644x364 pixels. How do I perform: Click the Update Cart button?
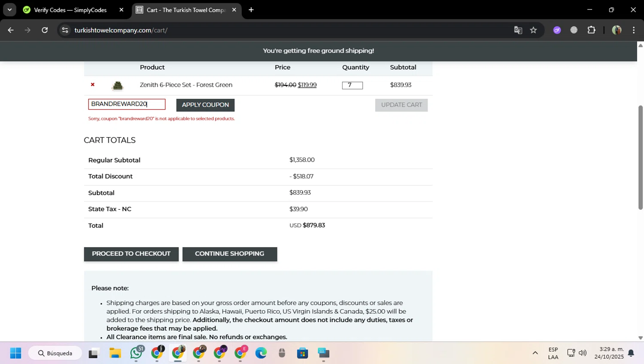click(401, 105)
